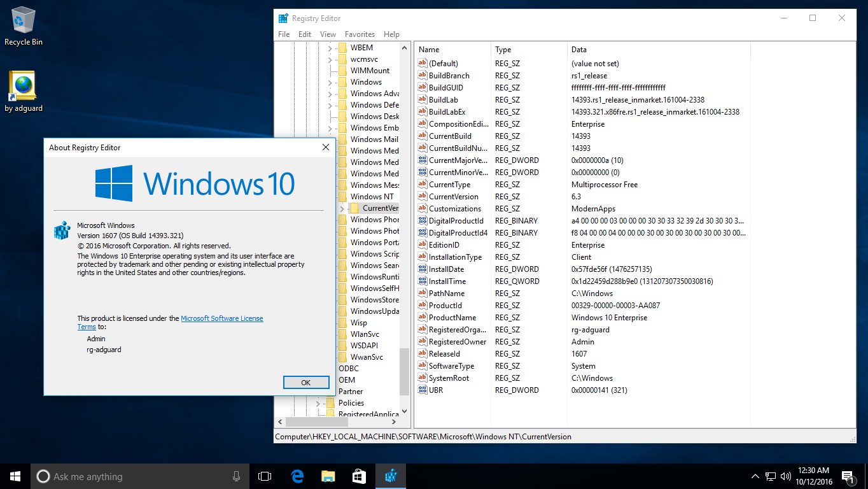Image resolution: width=868 pixels, height=489 pixels.
Task: Click the icon beside the (Default) value
Action: pos(423,63)
